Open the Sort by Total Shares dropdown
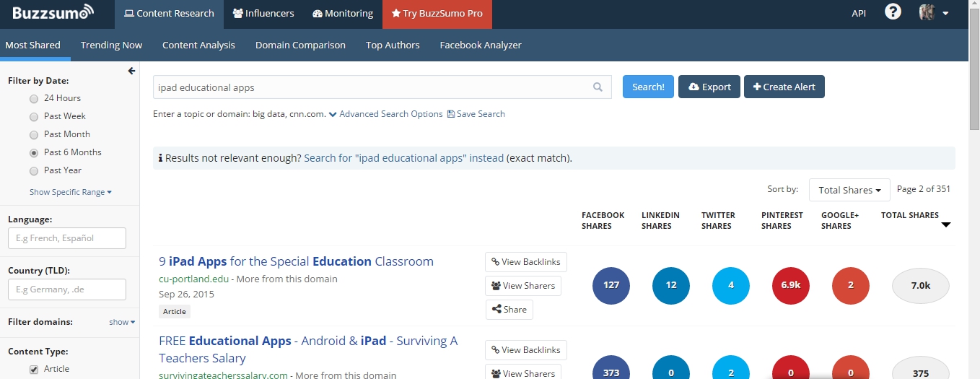The height and width of the screenshot is (379, 980). click(849, 190)
